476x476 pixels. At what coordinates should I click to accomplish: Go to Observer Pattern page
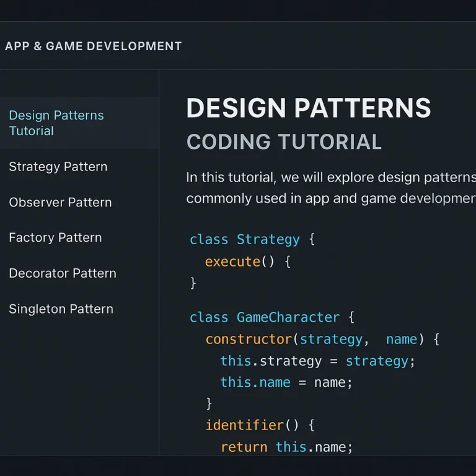60,202
